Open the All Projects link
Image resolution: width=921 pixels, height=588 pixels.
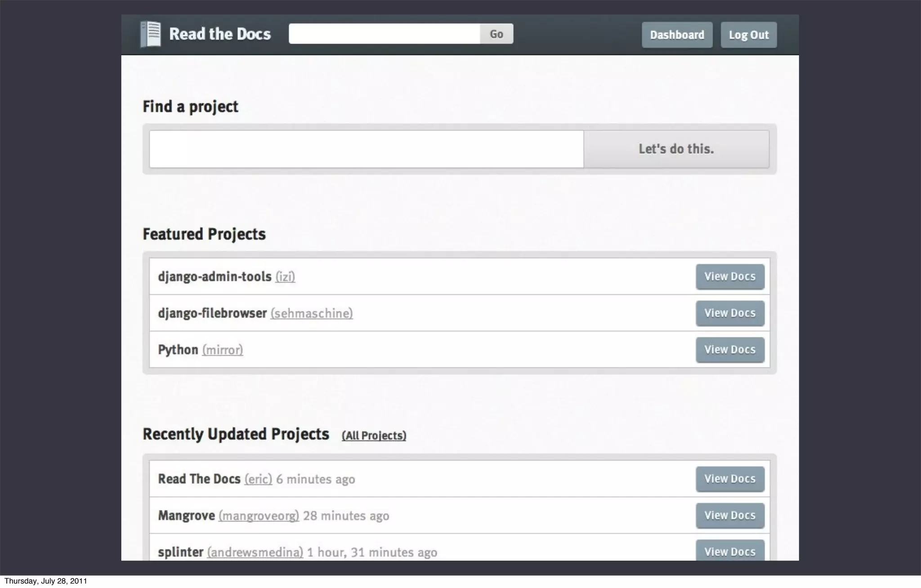(374, 436)
